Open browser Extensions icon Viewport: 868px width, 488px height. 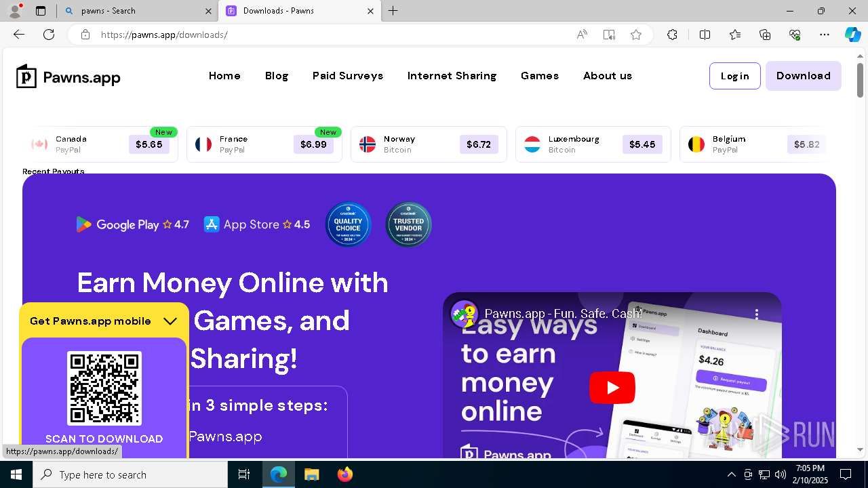[672, 35]
